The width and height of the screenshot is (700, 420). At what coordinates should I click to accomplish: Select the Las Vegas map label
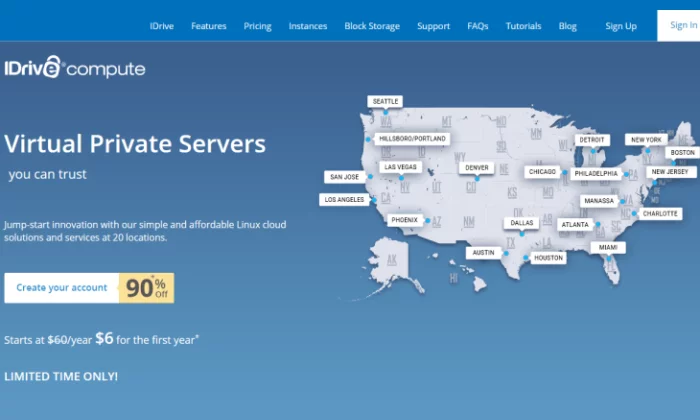400,167
